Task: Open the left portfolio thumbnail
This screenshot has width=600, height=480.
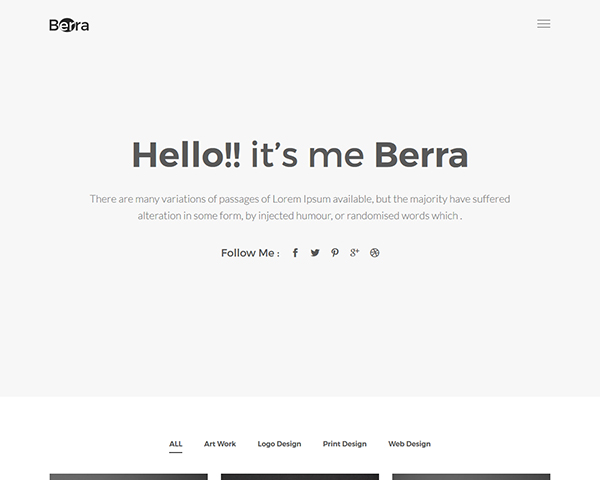Action: pyautogui.click(x=129, y=477)
